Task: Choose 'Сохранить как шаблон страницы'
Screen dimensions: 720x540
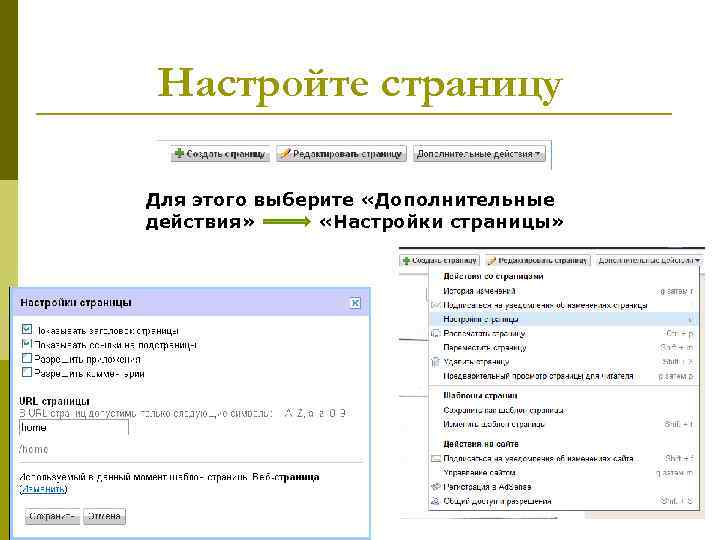Action: (x=504, y=410)
